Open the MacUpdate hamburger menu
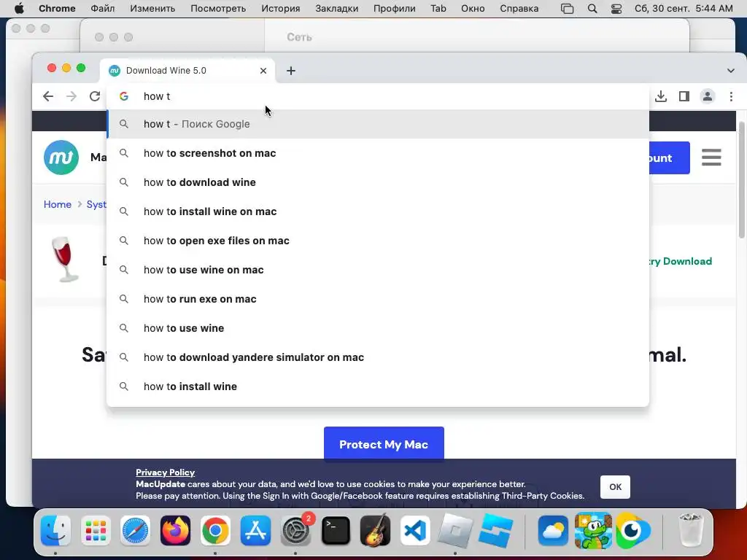747x560 pixels. [711, 157]
